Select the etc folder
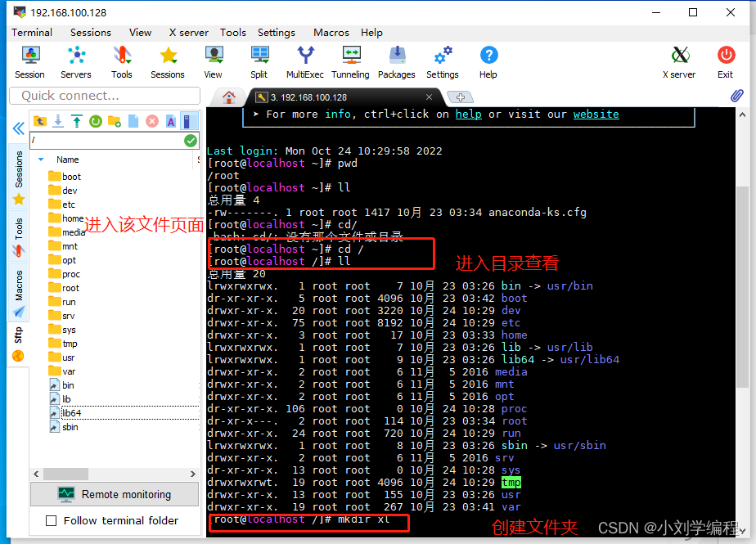Viewport: 756px width, 544px height. [x=62, y=205]
